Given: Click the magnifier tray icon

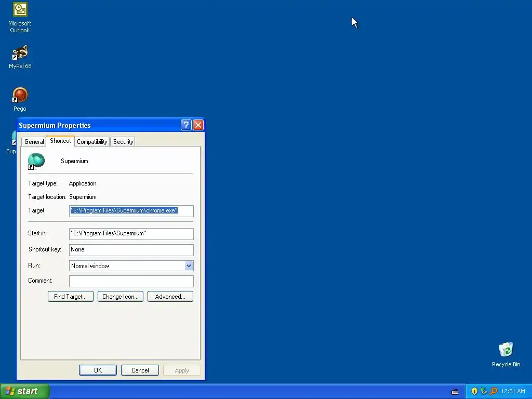Looking at the screenshot, I should tap(494, 391).
